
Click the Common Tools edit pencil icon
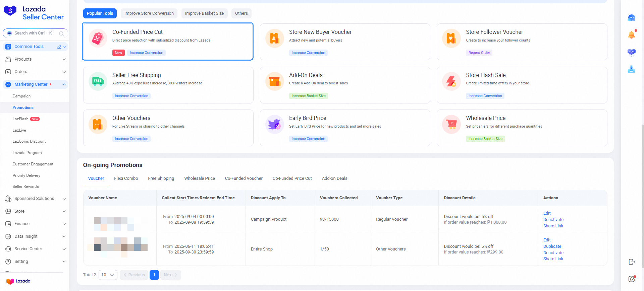(x=59, y=47)
